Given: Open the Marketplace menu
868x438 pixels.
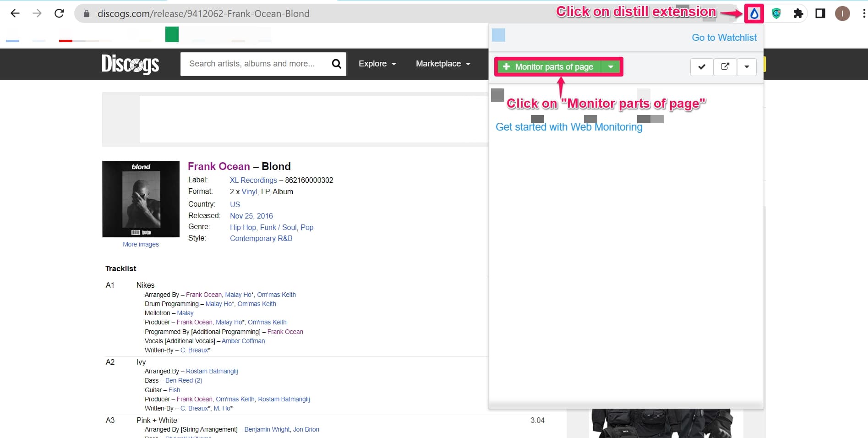Looking at the screenshot, I should click(442, 64).
